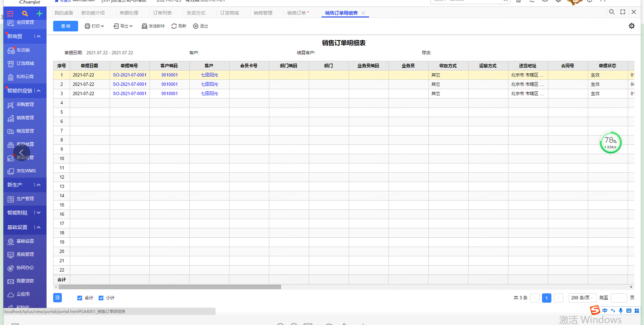Toggle the 合计 checkbox
Viewport: 644px width, 325px height.
[80, 298]
